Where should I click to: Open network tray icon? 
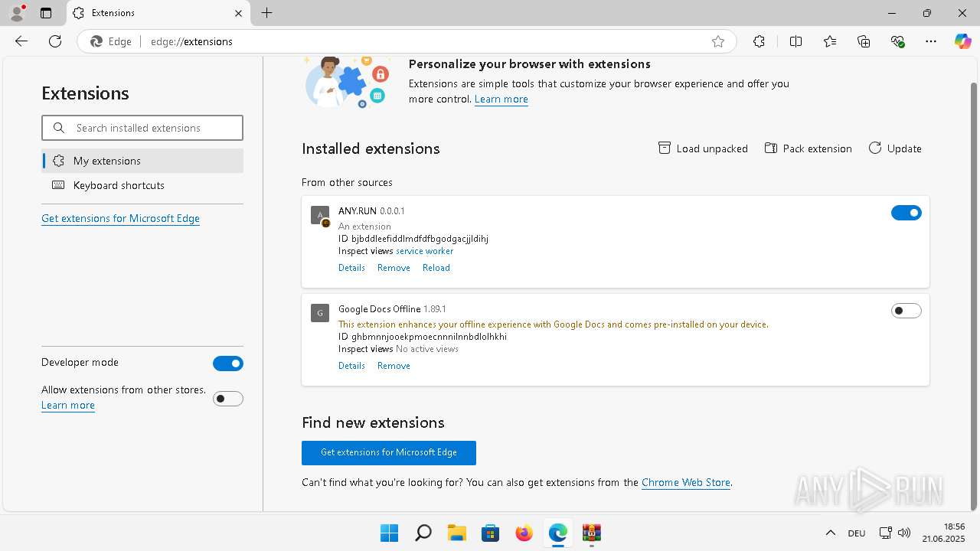885,533
